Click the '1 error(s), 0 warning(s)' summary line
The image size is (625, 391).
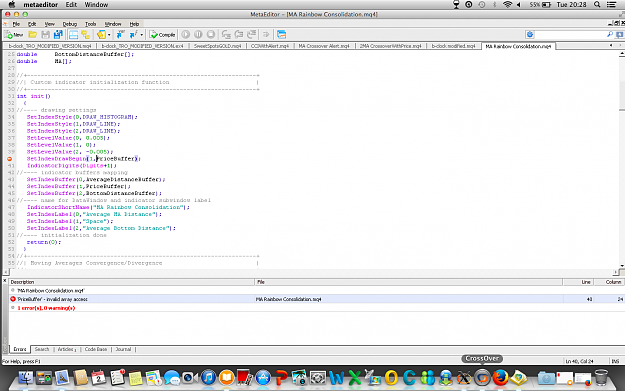[x=46, y=308]
